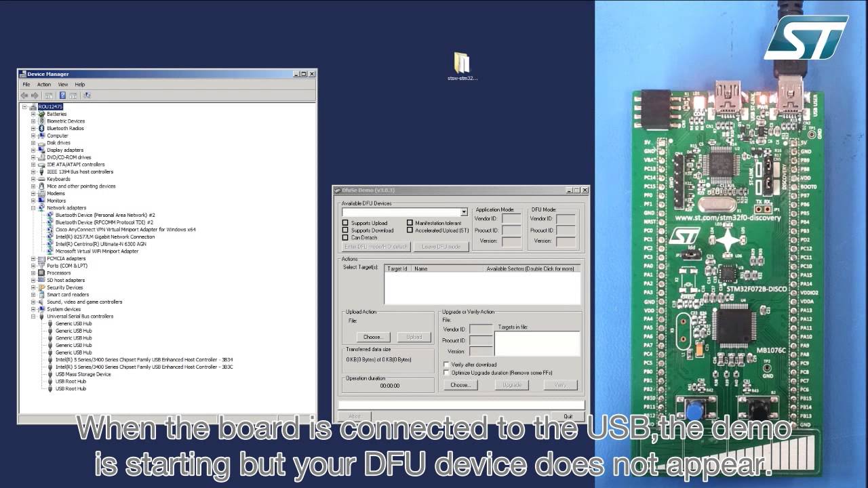The height and width of the screenshot is (488, 868).
Task: Open the Action menu in Device Manager
Action: [44, 85]
